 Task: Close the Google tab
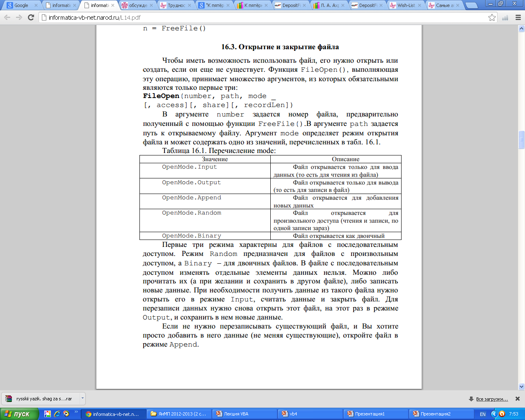click(36, 5)
